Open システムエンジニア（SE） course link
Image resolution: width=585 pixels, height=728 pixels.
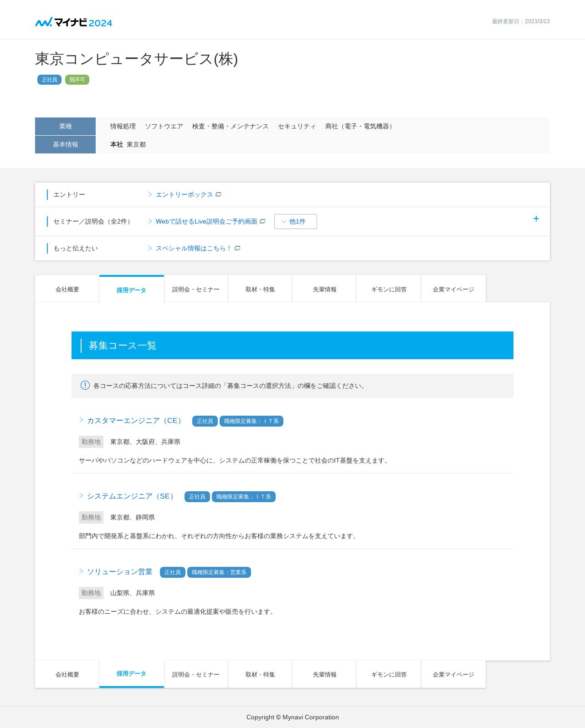[x=132, y=496]
